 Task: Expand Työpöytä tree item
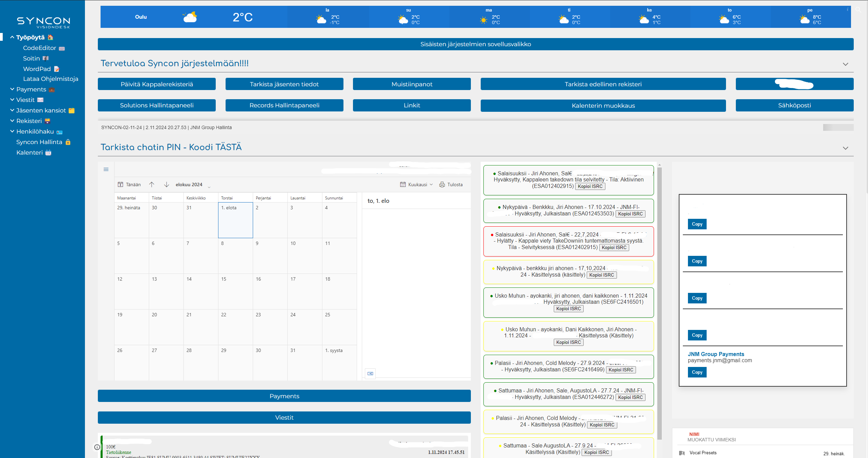[x=13, y=37]
